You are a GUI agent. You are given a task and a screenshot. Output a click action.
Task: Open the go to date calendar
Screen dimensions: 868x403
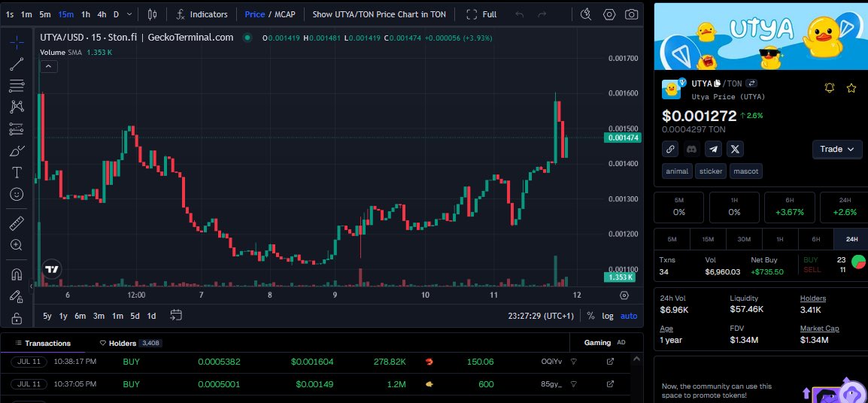click(176, 316)
